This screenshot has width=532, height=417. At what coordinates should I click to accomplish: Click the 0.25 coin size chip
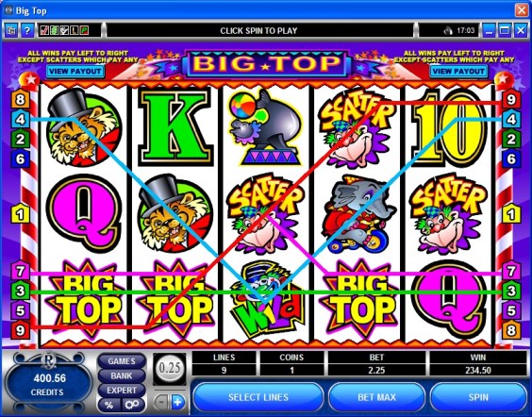(169, 368)
